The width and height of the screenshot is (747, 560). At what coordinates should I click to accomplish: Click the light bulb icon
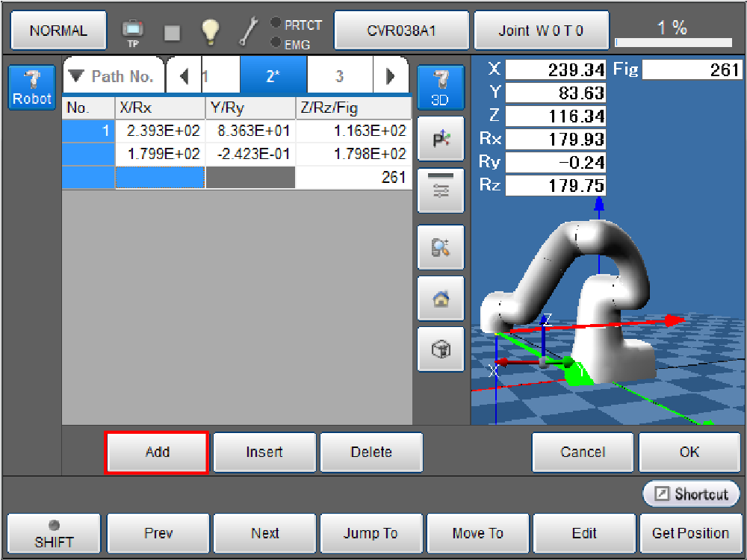click(211, 31)
